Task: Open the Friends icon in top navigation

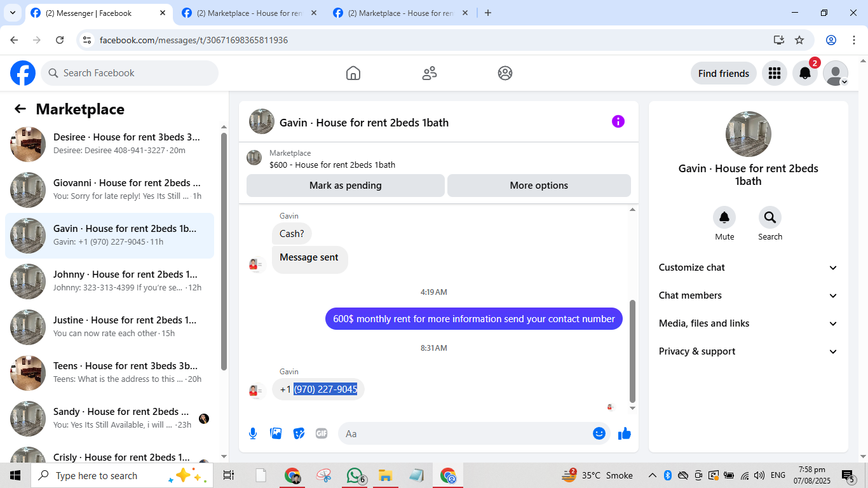Action: (x=430, y=73)
